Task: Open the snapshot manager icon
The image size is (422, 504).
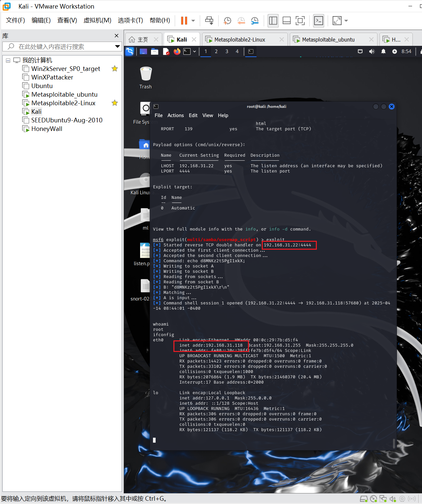Action: pyautogui.click(x=255, y=20)
